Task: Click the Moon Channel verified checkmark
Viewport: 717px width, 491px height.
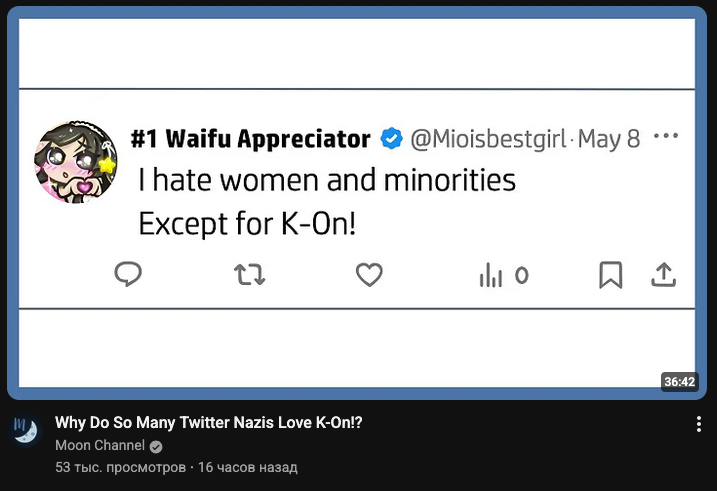Action: [156, 446]
